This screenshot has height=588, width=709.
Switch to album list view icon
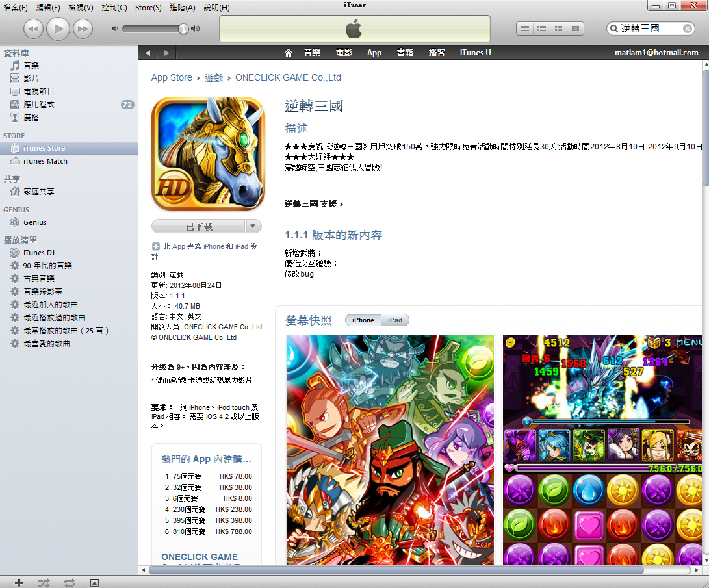tap(541, 29)
